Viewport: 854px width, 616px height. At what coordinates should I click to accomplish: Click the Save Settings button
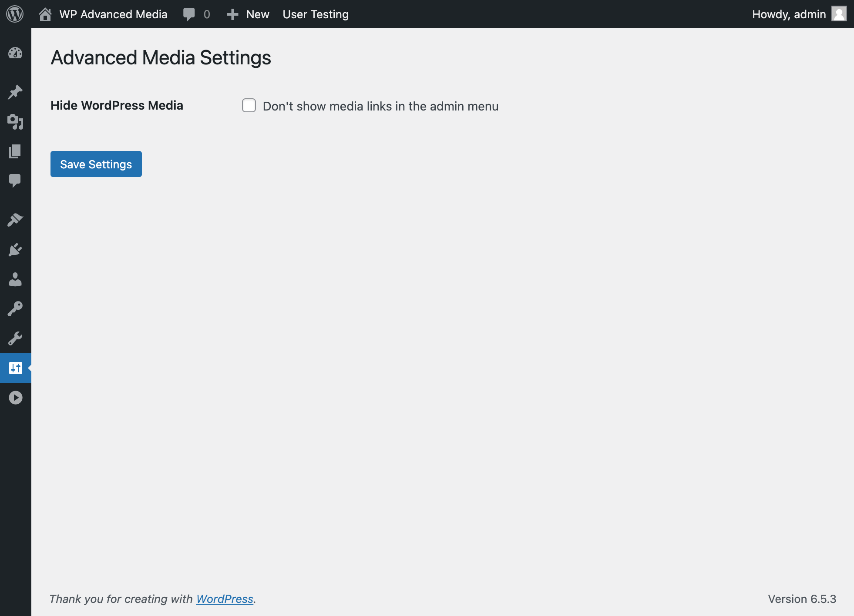(96, 164)
